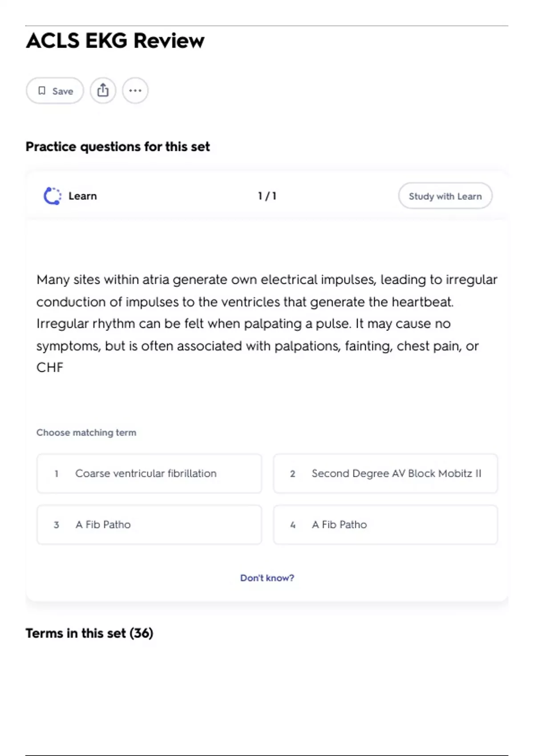Click the number 1 badge on first answer
The image size is (534, 756).
coord(57,474)
